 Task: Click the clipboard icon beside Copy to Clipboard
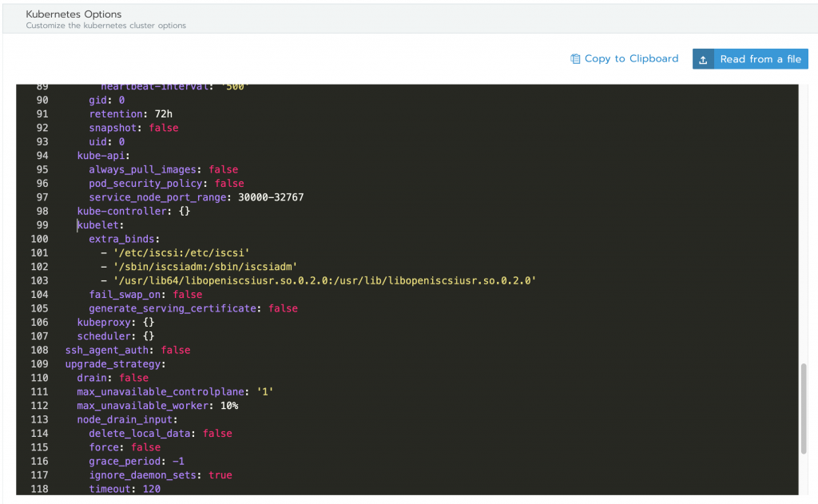[x=575, y=59]
